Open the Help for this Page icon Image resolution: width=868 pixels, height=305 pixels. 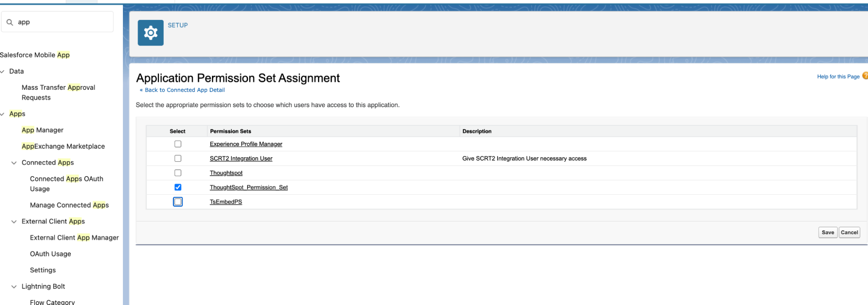tap(865, 76)
